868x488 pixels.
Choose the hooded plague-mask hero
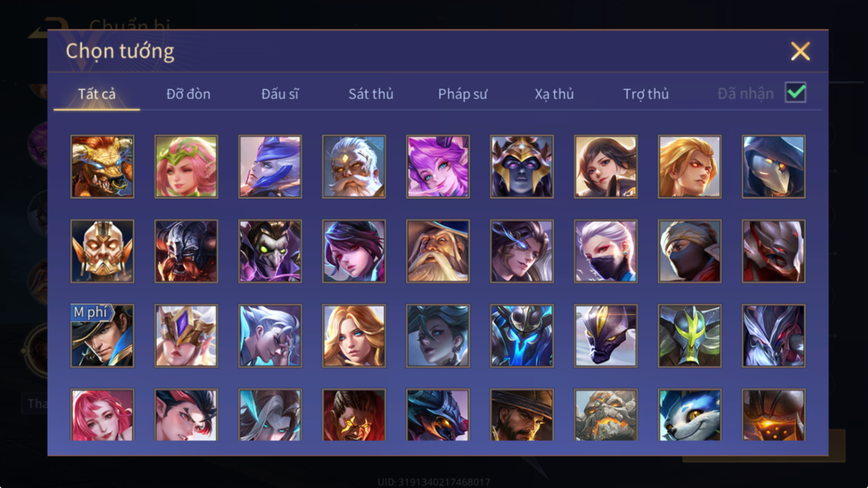click(x=773, y=166)
